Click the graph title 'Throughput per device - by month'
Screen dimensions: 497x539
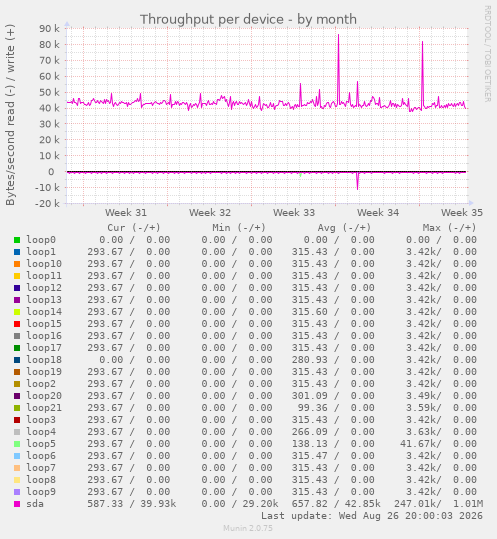tap(248, 20)
